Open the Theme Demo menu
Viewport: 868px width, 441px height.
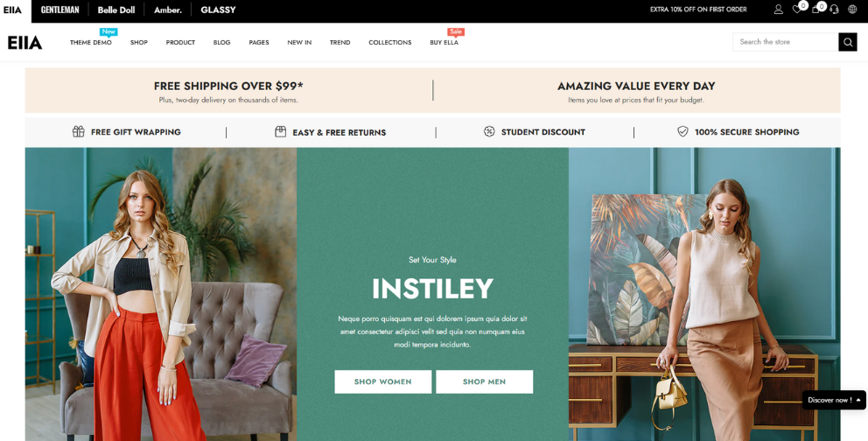coord(91,43)
